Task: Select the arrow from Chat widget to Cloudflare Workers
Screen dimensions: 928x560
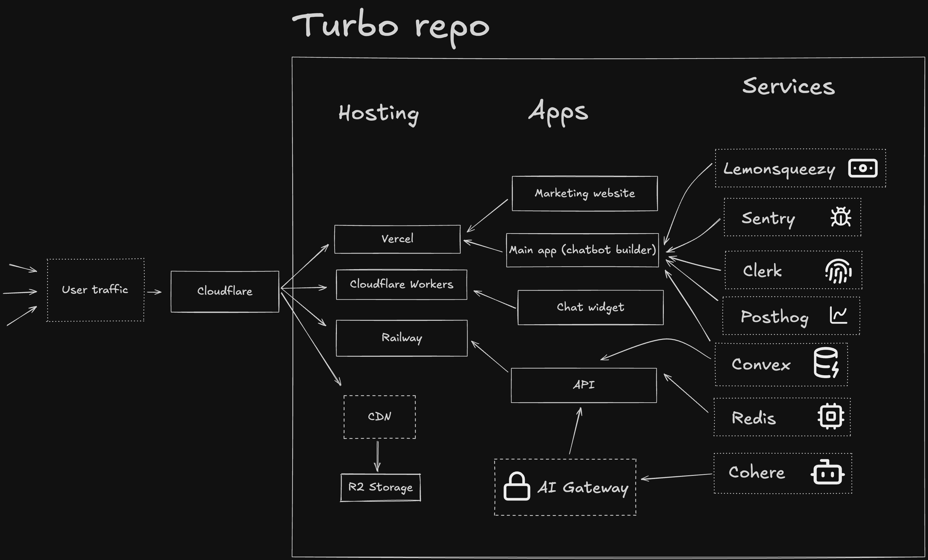Action: coord(495,299)
